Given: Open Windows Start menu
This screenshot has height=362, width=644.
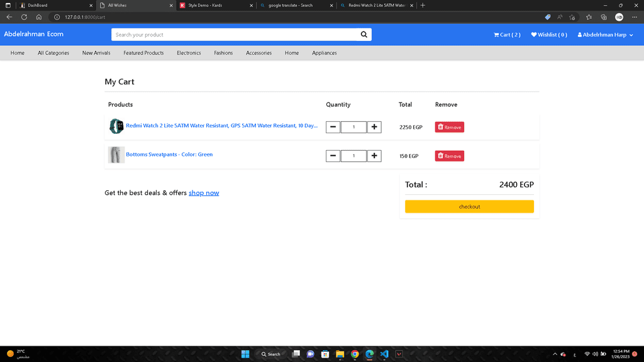Looking at the screenshot, I should coord(245,354).
